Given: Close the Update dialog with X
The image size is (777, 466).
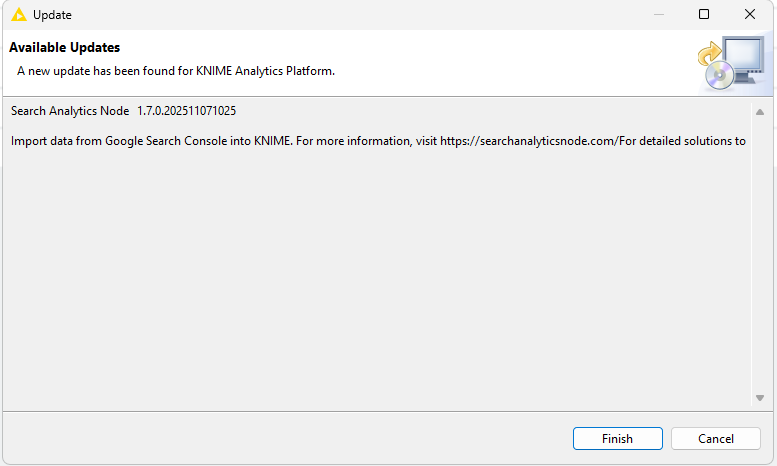Looking at the screenshot, I should click(750, 15).
